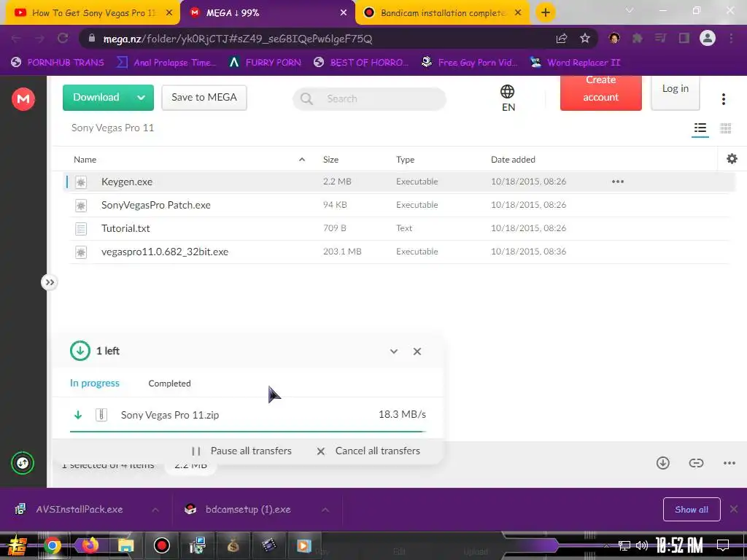The width and height of the screenshot is (747, 560).
Task: Open Word Replacer II bookmark
Action: pyautogui.click(x=575, y=63)
